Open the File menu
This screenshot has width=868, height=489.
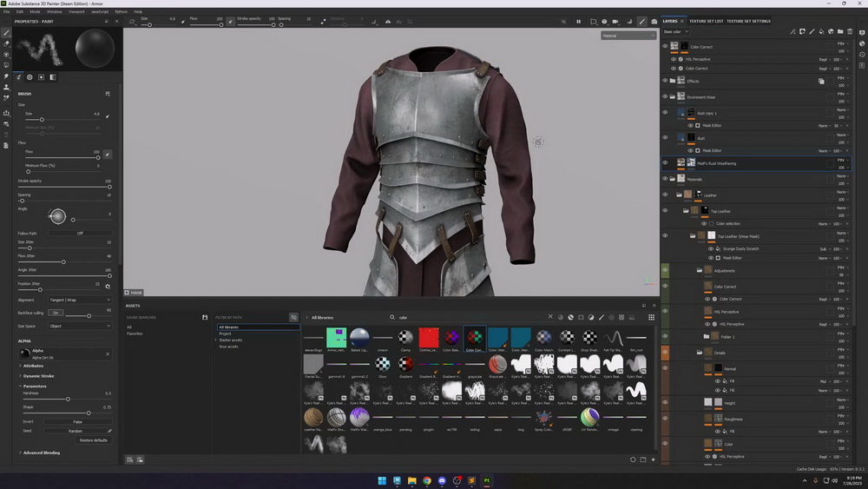coord(7,11)
